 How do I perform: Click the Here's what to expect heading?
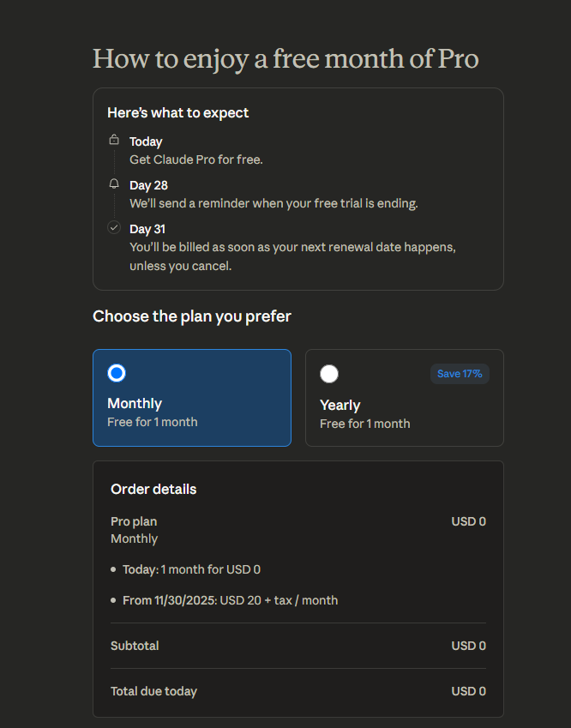point(178,112)
